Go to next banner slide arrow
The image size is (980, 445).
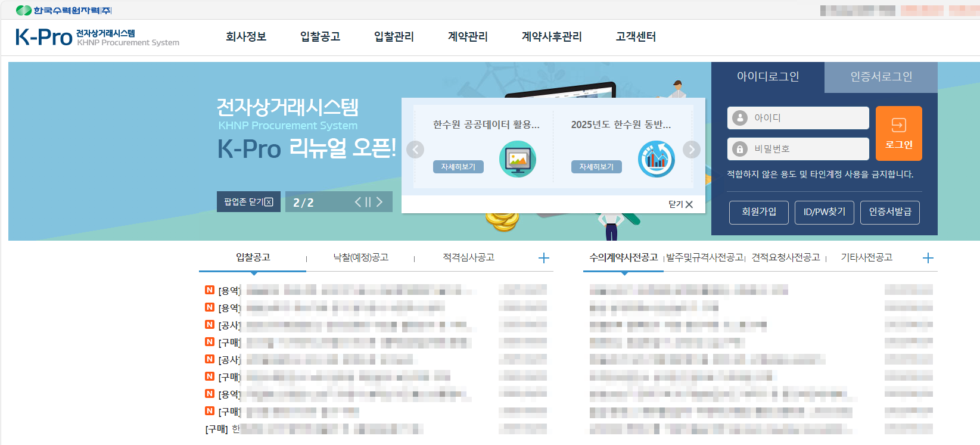point(379,202)
